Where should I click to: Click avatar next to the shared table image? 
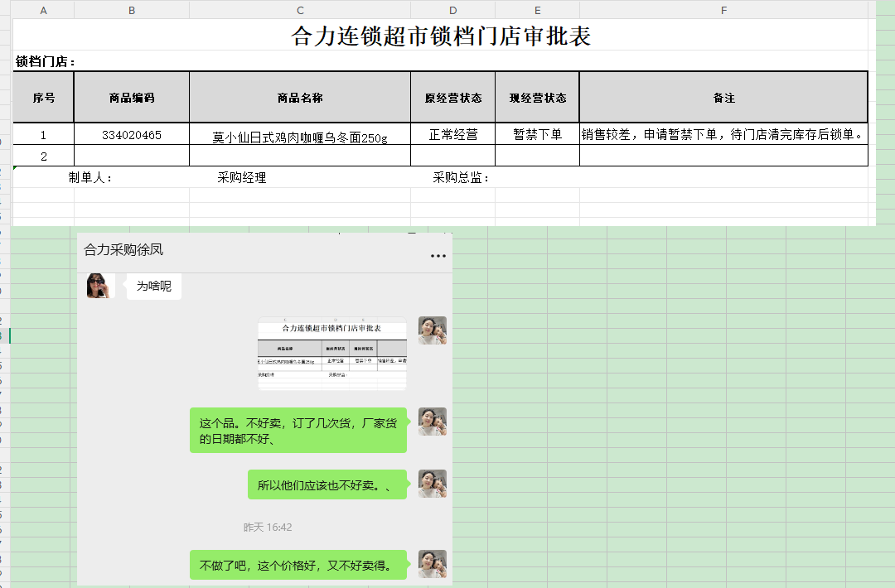432,330
